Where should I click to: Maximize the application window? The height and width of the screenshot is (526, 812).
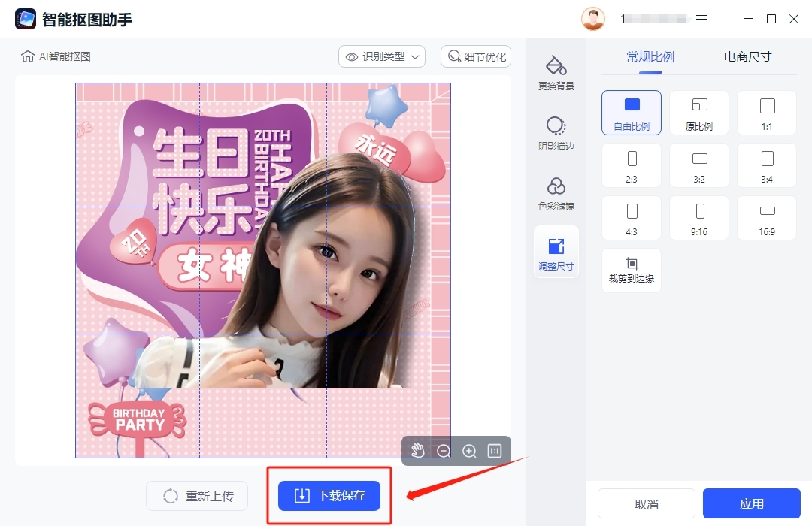click(771, 19)
